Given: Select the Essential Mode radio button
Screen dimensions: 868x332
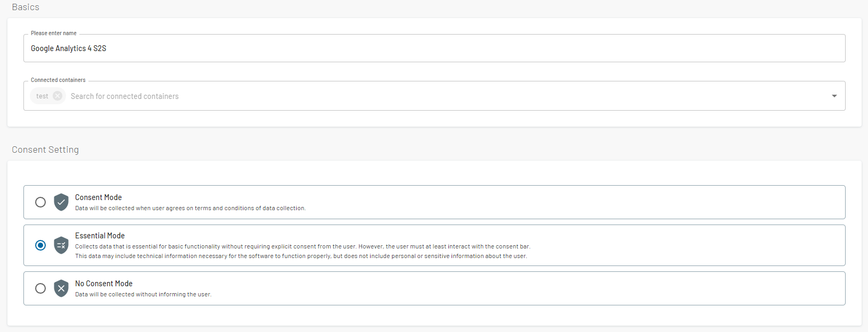Looking at the screenshot, I should 40,245.
